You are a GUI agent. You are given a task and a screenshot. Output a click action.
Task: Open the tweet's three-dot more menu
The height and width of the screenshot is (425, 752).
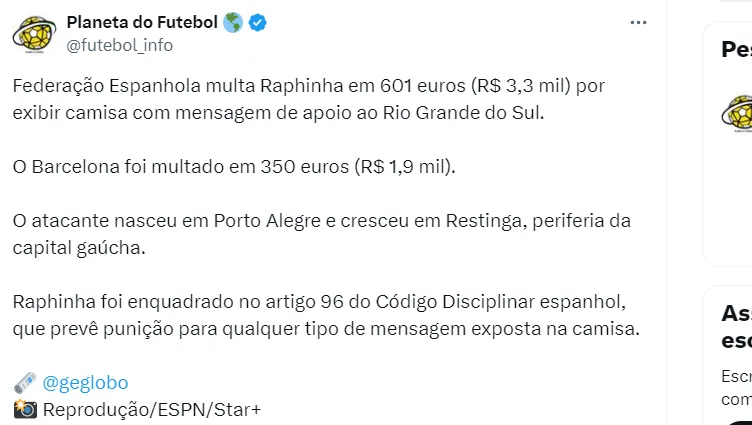[x=638, y=22]
